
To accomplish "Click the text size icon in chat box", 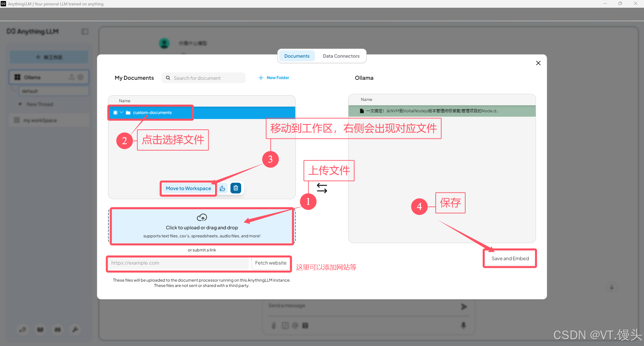I will coord(305,326).
